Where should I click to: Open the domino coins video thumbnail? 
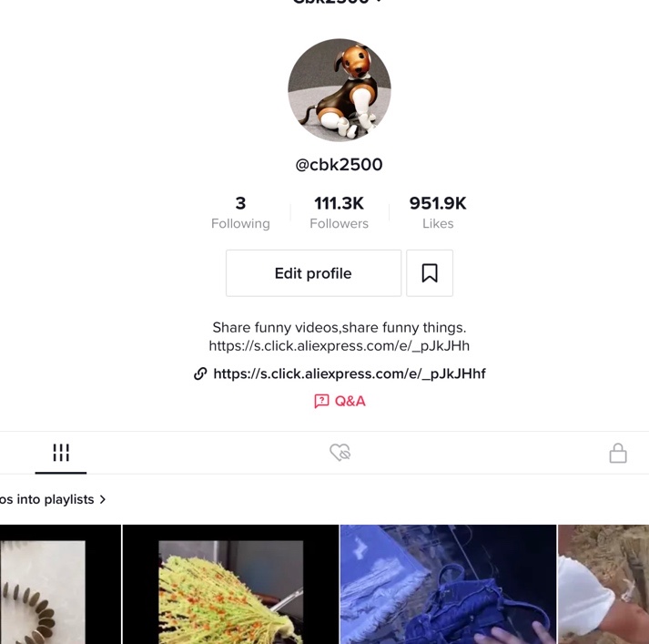click(60, 585)
